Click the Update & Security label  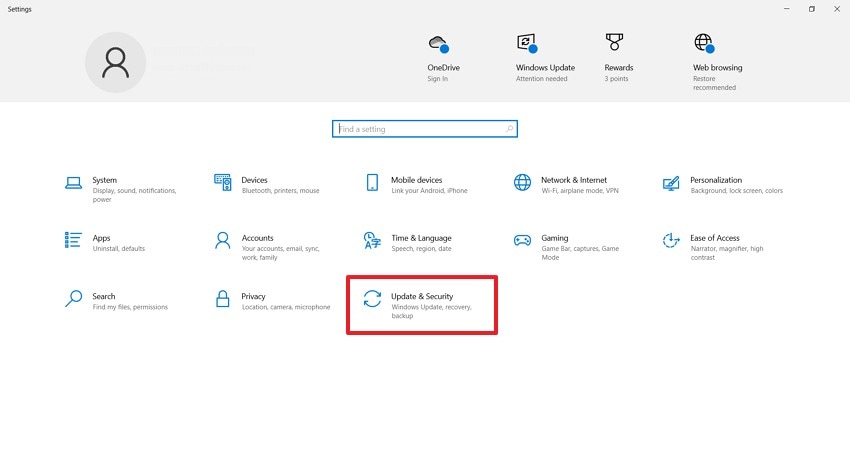pyautogui.click(x=422, y=296)
